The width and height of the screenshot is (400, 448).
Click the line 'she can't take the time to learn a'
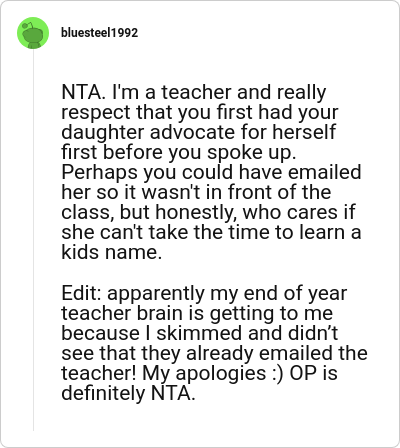211,232
